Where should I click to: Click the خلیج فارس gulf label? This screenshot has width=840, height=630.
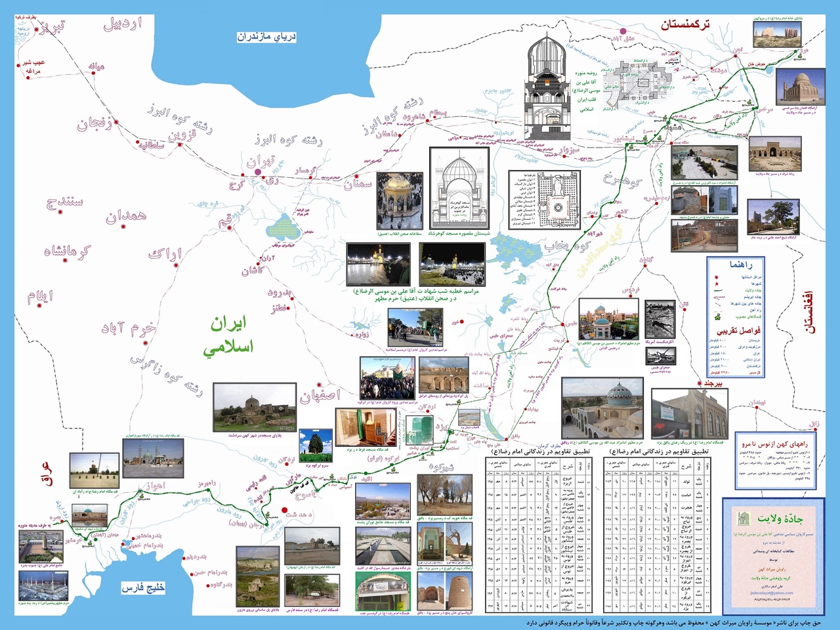click(x=143, y=588)
